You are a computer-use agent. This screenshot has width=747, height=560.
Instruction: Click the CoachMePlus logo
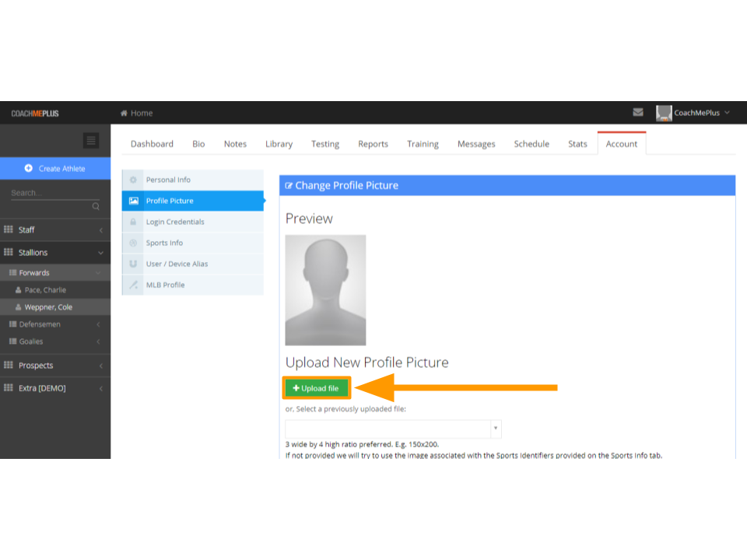coord(35,114)
